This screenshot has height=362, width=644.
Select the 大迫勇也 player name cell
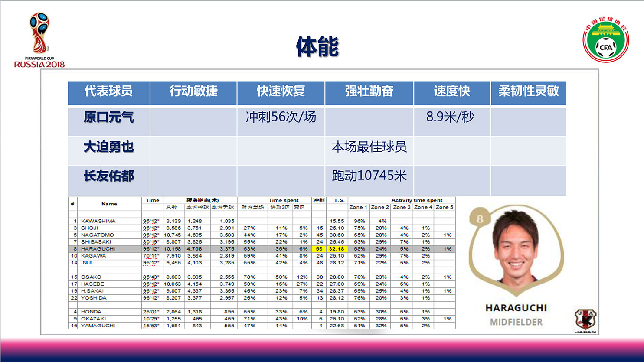tap(108, 147)
